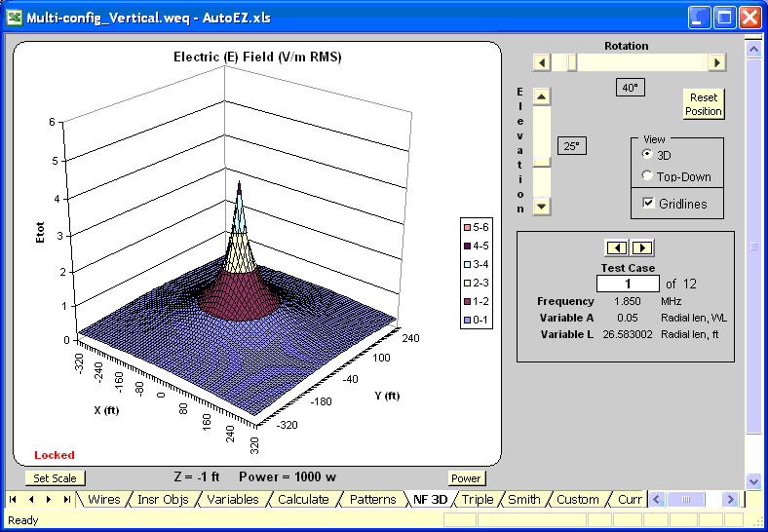Click the Rotation slider right arrow
768x532 pixels.
point(717,62)
